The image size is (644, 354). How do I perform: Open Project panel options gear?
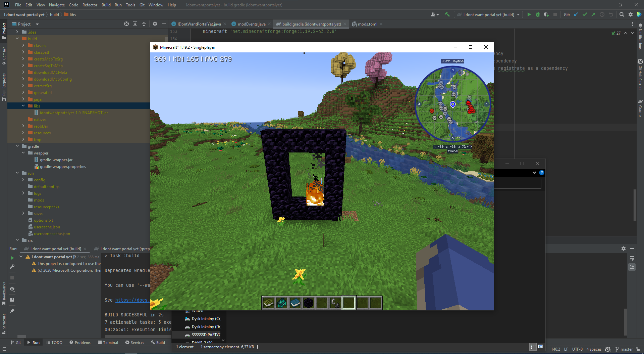point(155,24)
